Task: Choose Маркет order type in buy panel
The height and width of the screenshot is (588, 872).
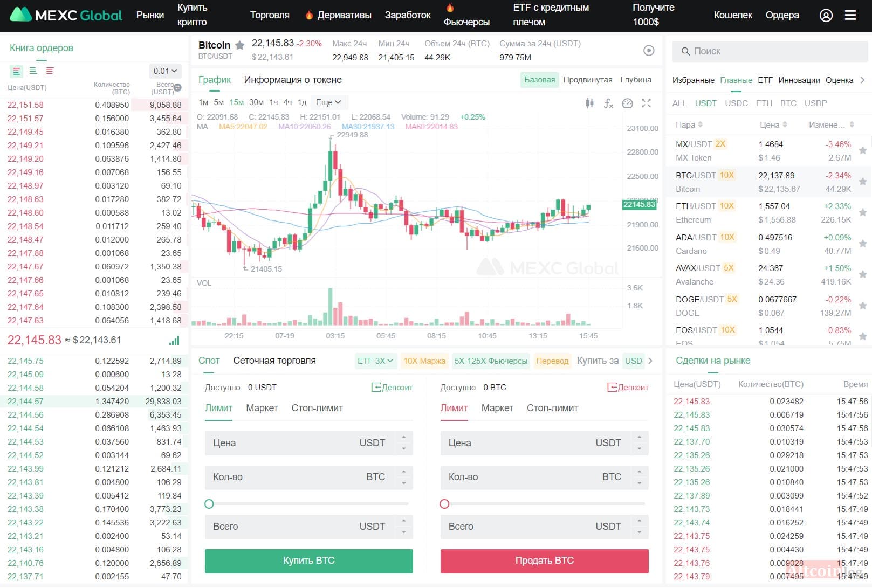Action: coord(262,408)
